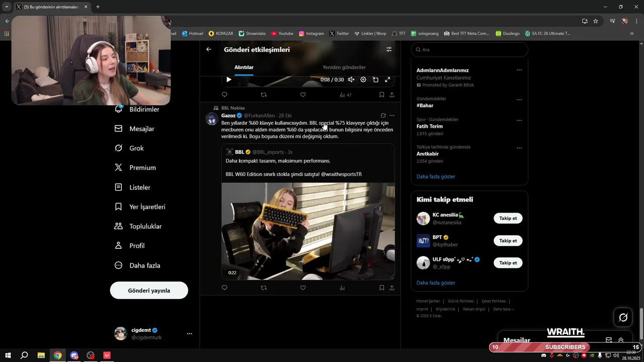Follow BPT with Takip et
The height and width of the screenshot is (362, 644).
(x=508, y=241)
